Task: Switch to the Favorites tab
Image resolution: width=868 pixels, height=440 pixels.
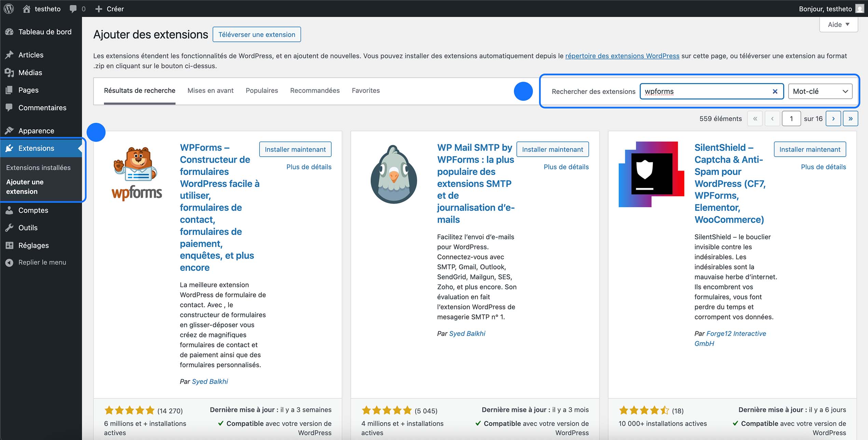Action: coord(366,90)
